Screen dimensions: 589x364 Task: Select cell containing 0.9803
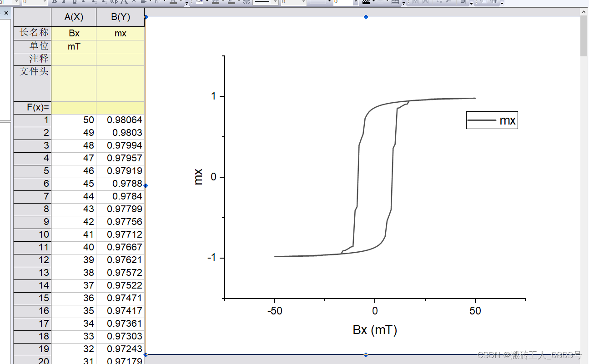coord(121,133)
